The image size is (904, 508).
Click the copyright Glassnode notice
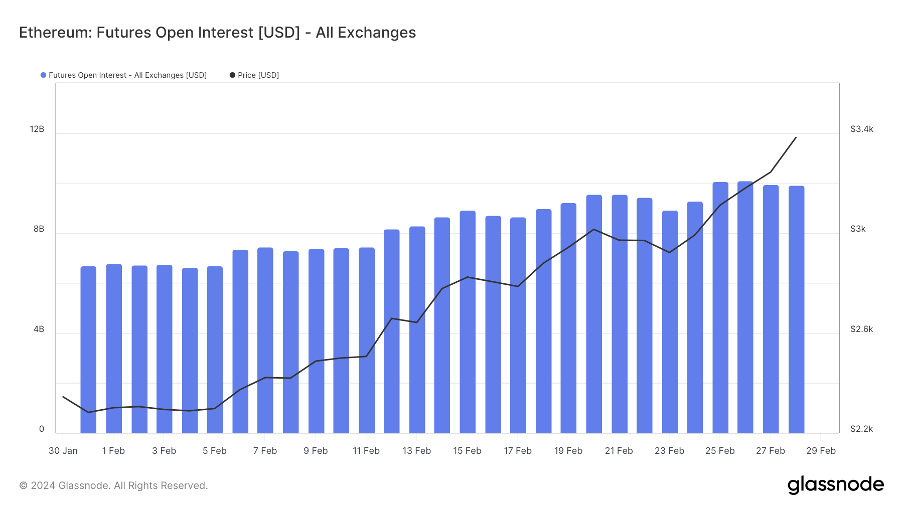point(113,486)
